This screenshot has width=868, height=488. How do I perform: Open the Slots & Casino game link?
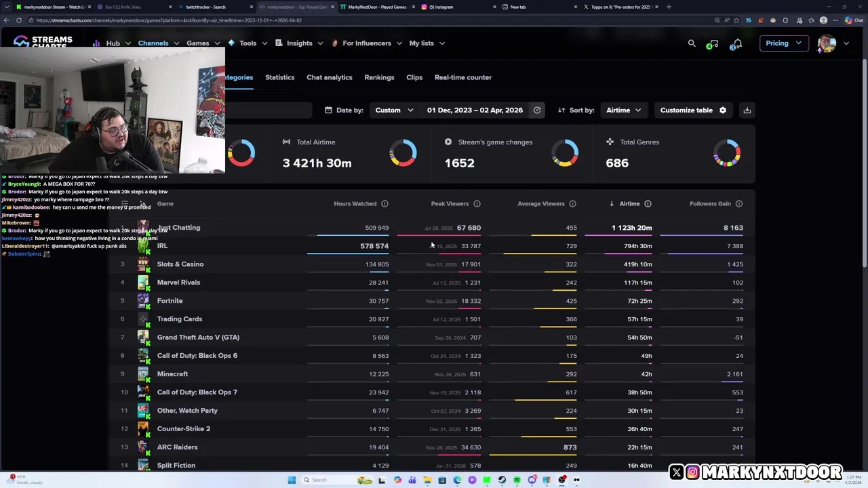(x=180, y=264)
